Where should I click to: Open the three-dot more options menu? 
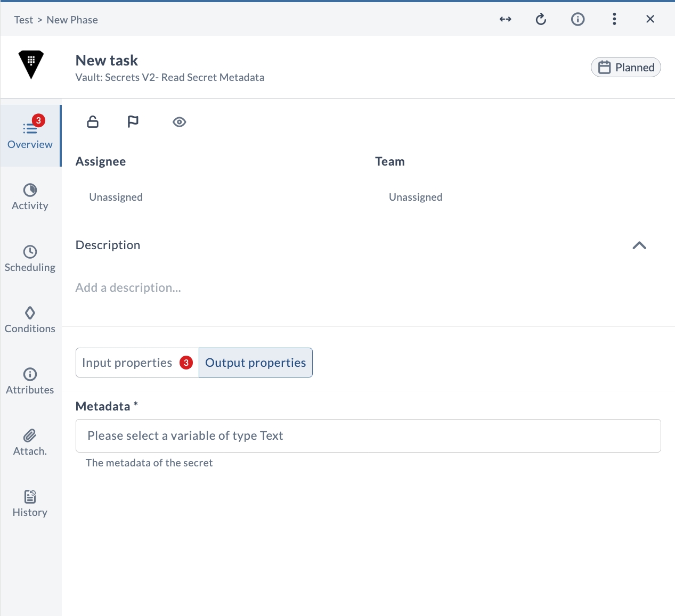pos(614,19)
